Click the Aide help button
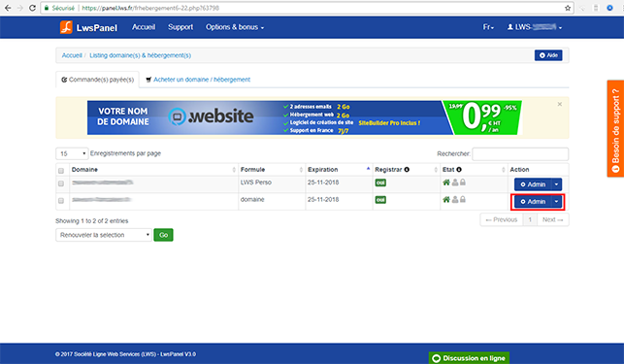This screenshot has height=364, width=624. click(x=548, y=55)
